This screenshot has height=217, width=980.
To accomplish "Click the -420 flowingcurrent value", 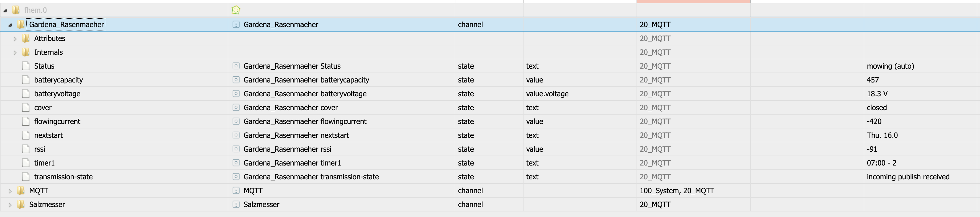I will 874,121.
